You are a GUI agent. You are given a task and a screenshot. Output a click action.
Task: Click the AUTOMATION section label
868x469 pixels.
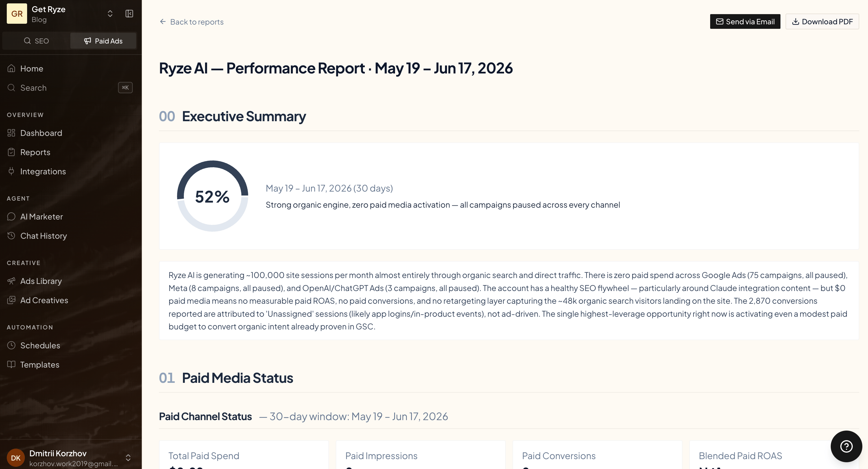pyautogui.click(x=30, y=327)
